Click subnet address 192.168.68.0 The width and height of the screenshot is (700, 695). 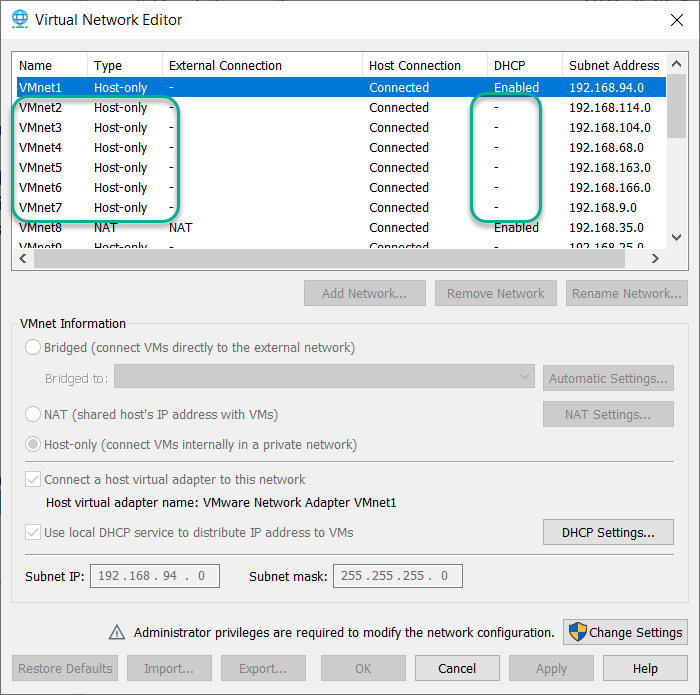pos(606,148)
